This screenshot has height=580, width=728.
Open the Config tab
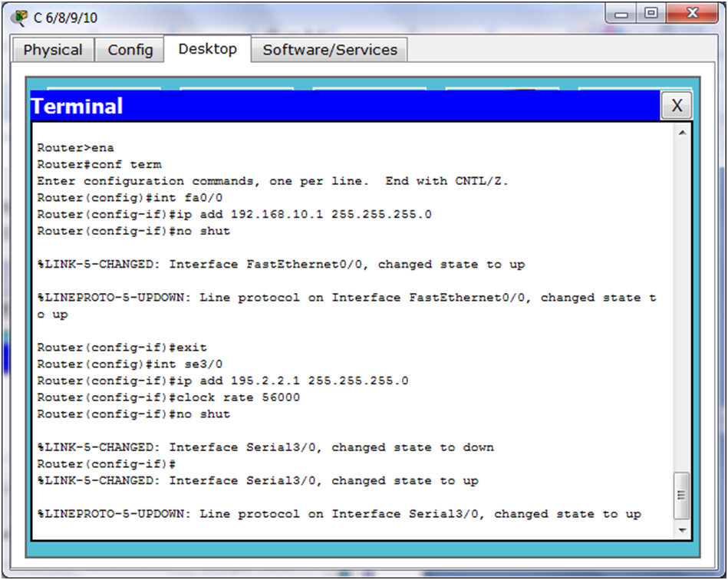(x=130, y=50)
